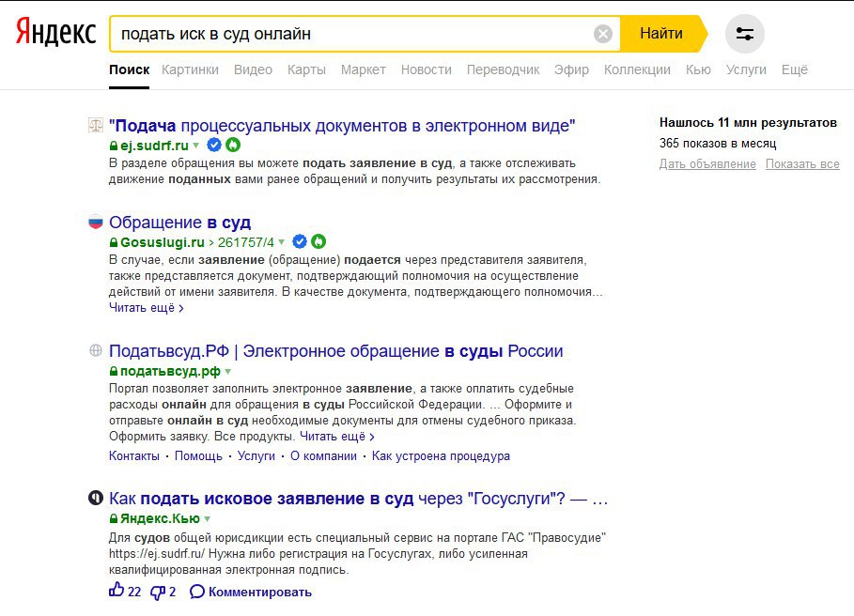
Task: Open Податьвсуд.РФ Электронное обращение result
Action: (x=336, y=351)
